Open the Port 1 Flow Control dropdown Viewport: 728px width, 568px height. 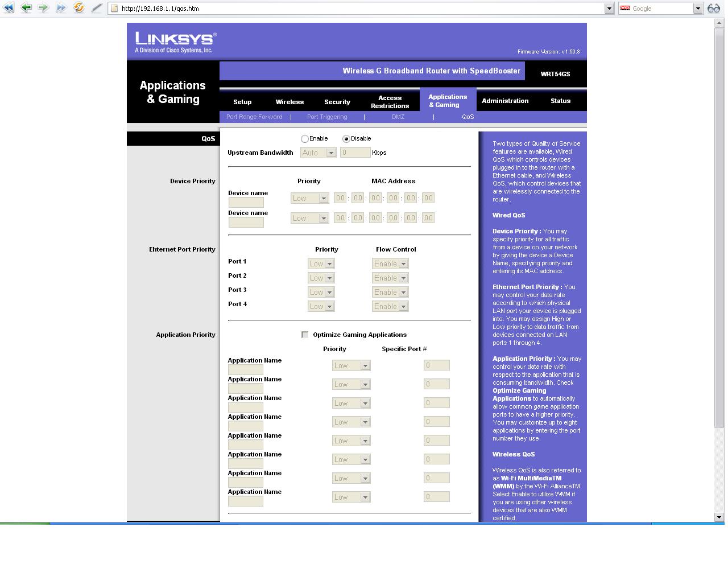[x=390, y=264]
